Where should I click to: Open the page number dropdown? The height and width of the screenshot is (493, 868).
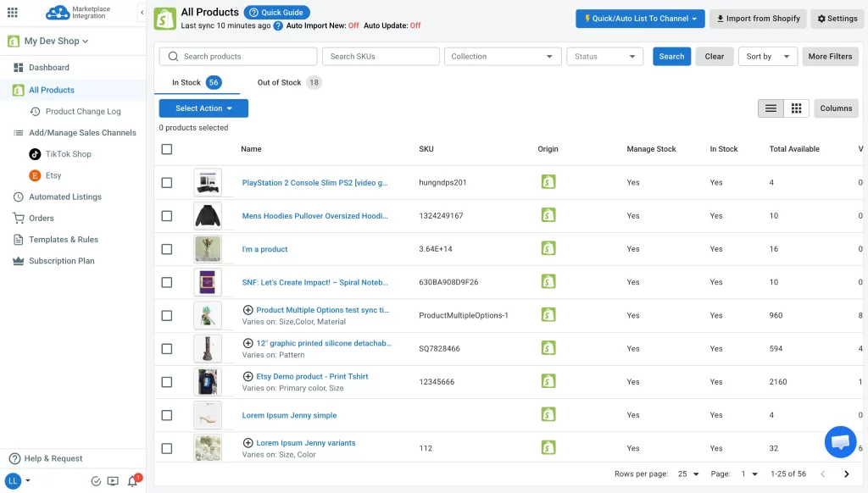[749, 474]
